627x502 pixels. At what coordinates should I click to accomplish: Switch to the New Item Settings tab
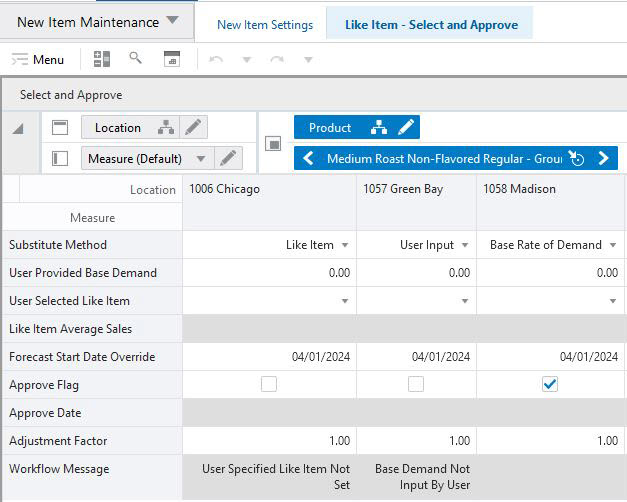pos(265,25)
